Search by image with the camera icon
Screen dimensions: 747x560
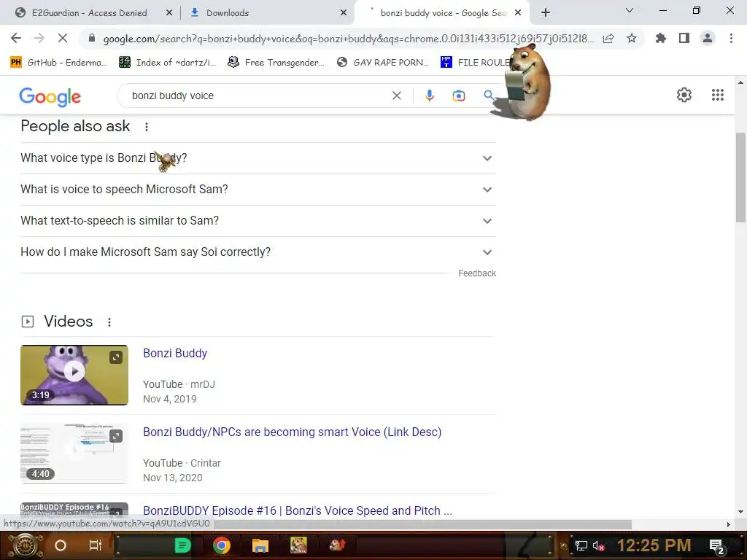pyautogui.click(x=458, y=96)
